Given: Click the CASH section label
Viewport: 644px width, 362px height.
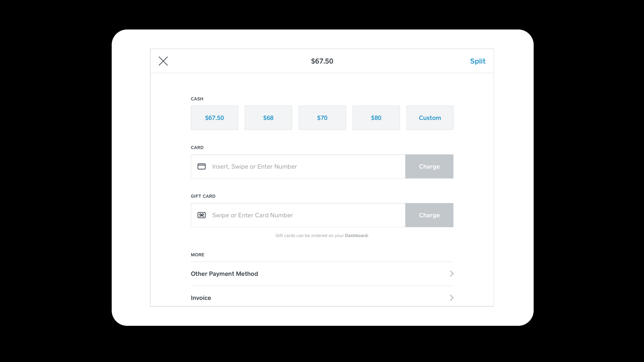Looking at the screenshot, I should click(197, 99).
